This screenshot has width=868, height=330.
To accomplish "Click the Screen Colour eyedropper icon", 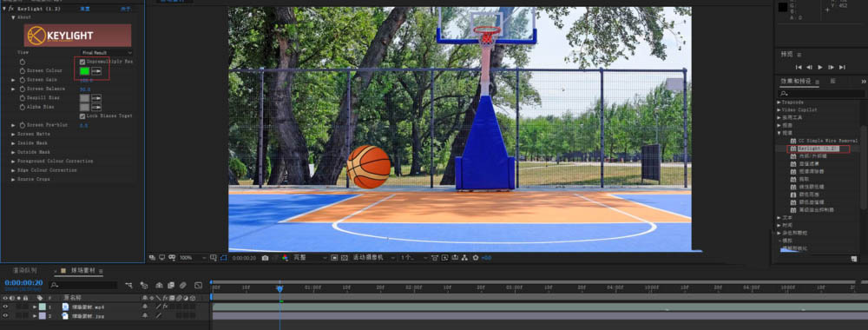I will click(x=96, y=71).
